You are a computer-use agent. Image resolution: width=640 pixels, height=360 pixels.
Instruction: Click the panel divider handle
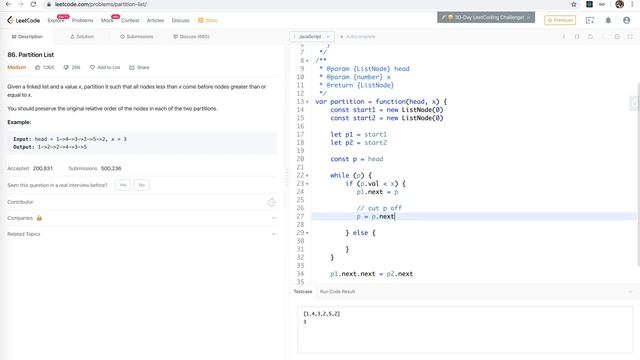point(287,178)
